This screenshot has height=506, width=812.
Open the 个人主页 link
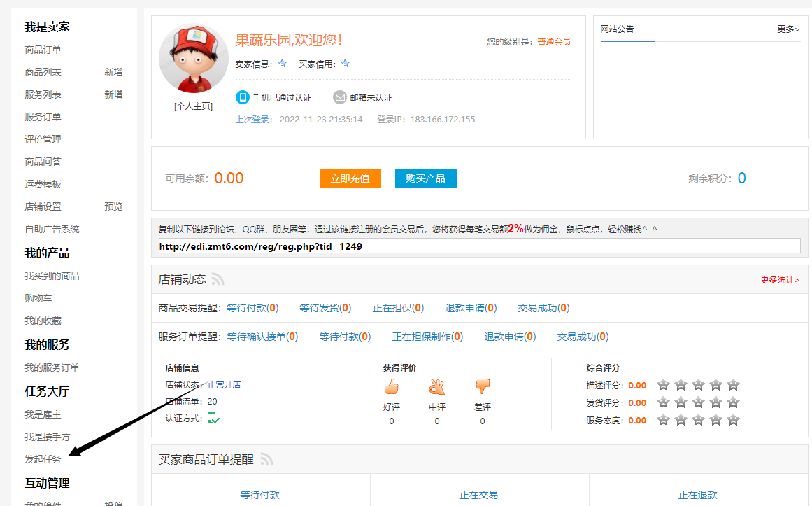[x=193, y=106]
